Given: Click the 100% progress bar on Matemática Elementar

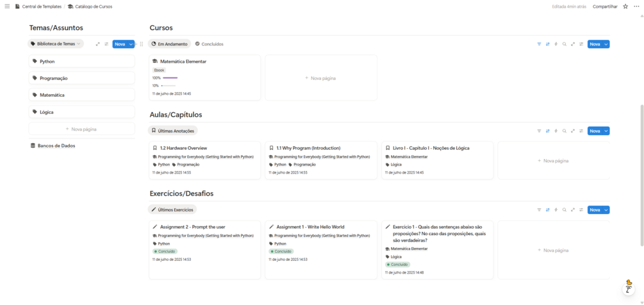Looking at the screenshot, I should click(170, 78).
